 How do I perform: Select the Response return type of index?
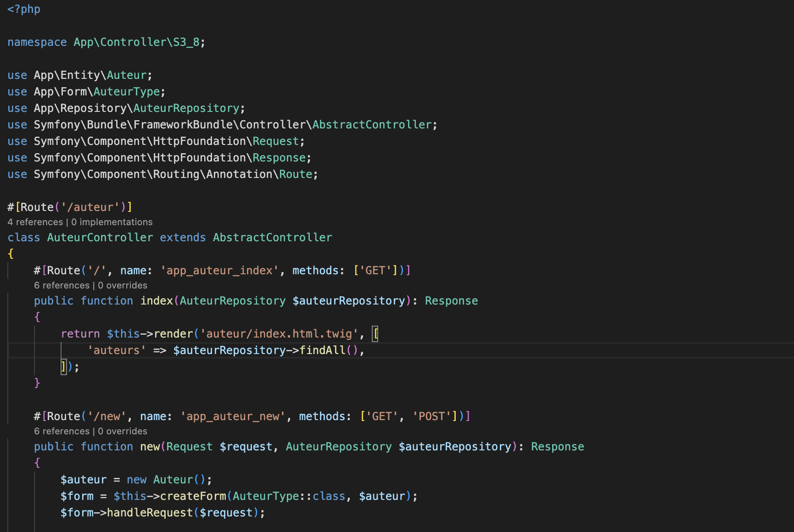(451, 300)
